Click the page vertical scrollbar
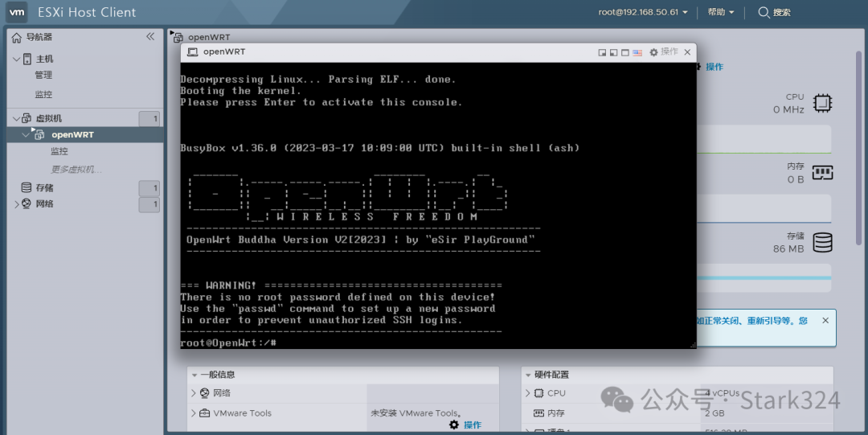This screenshot has width=868, height=435. (x=858, y=148)
